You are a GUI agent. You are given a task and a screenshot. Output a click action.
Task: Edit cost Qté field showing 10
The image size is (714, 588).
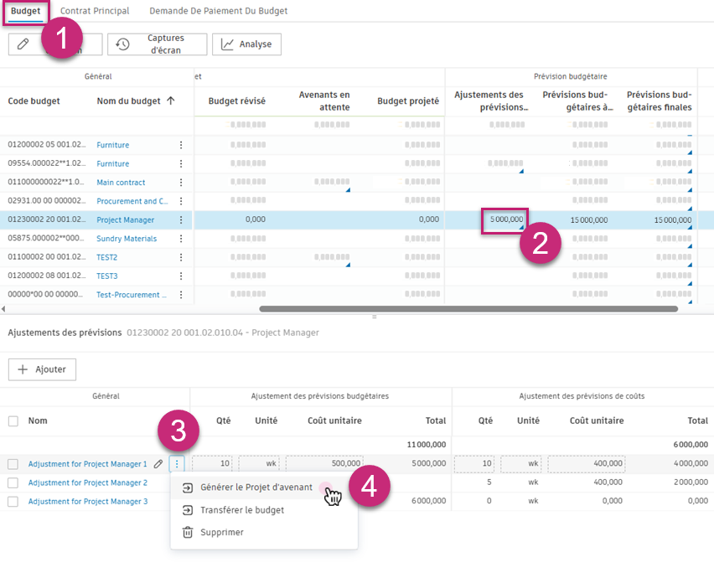(474, 463)
